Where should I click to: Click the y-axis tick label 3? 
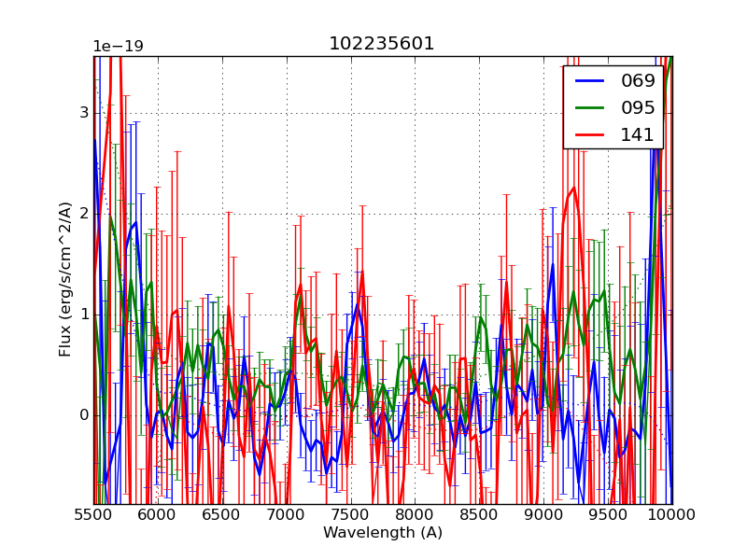click(x=84, y=113)
